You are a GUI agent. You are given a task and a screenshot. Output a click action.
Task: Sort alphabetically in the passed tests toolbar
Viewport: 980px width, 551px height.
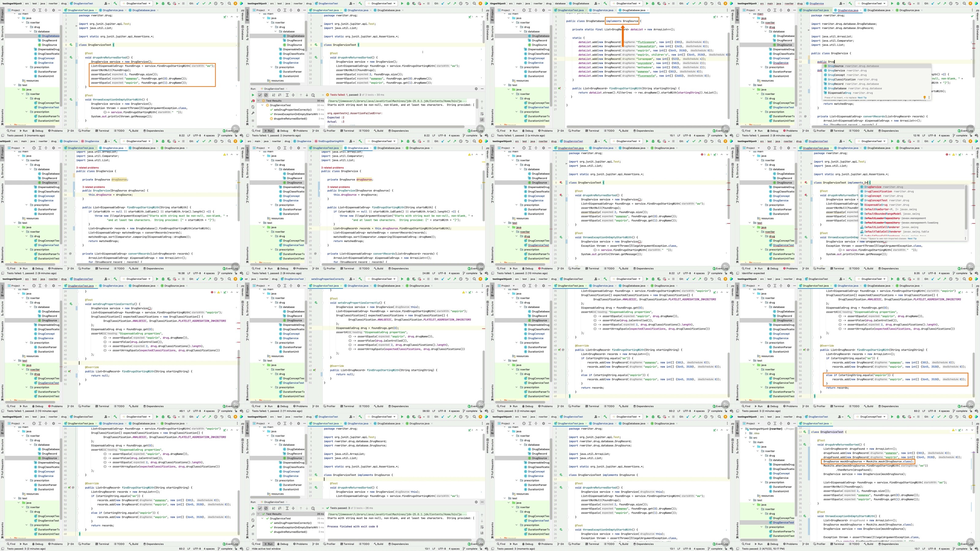coord(274,508)
